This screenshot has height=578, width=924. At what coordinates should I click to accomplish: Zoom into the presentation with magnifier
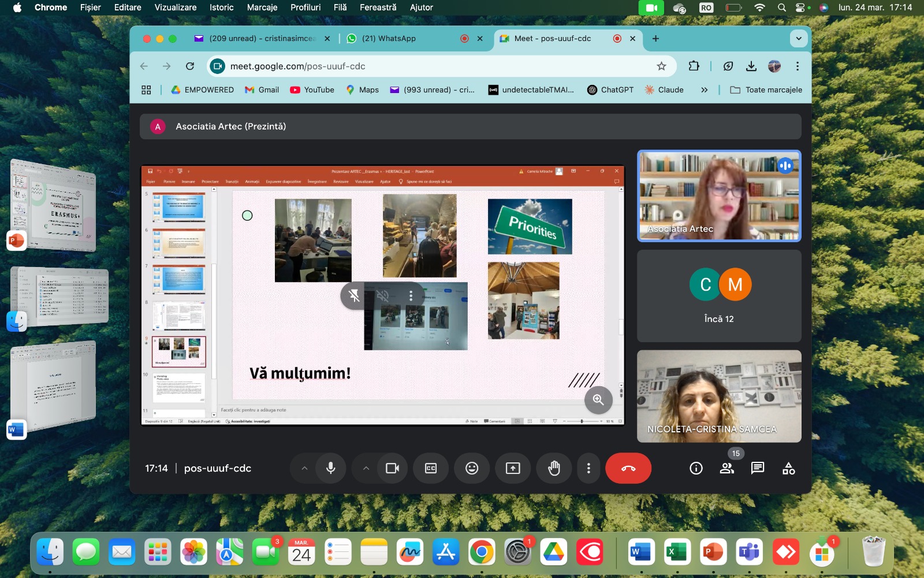[x=598, y=399]
